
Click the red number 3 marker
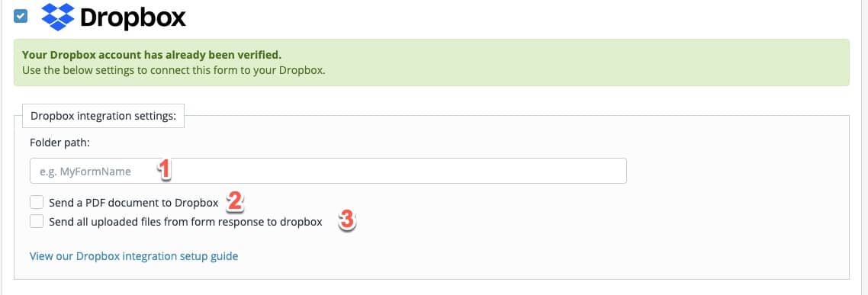click(x=346, y=221)
